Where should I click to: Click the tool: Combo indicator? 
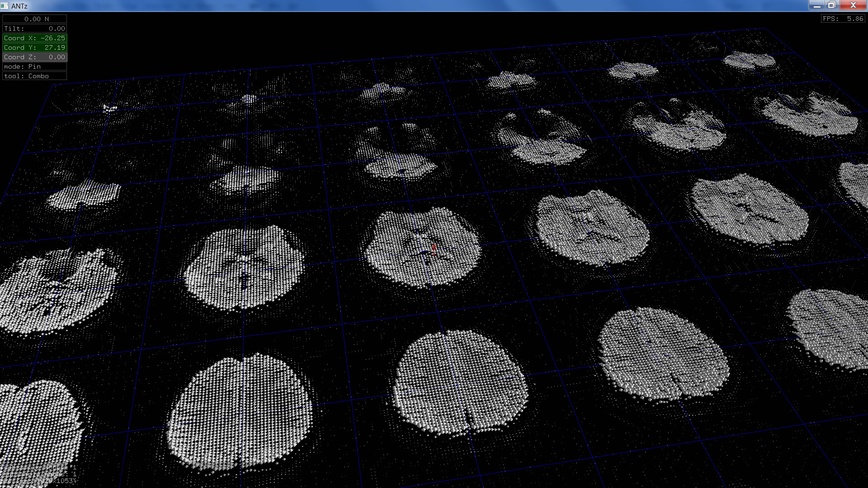35,76
